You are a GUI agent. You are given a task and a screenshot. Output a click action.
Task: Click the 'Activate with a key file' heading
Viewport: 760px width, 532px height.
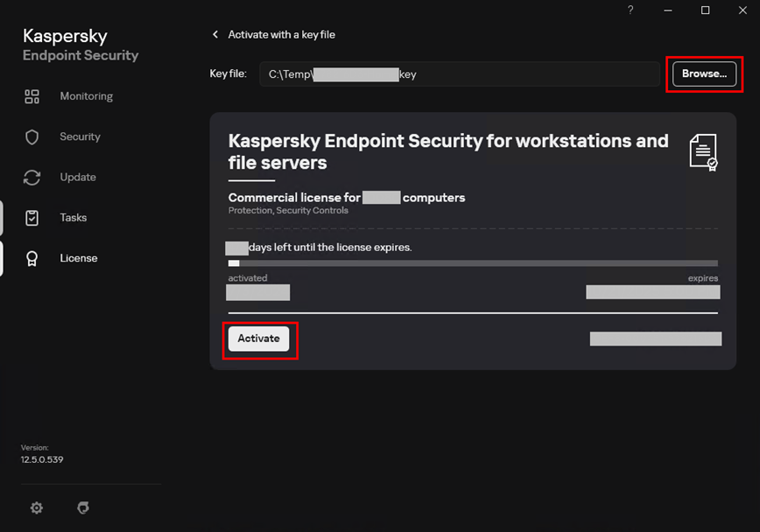click(x=282, y=34)
